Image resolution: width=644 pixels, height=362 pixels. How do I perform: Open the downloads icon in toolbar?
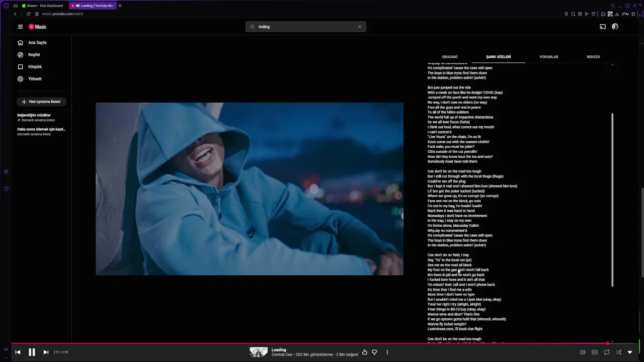click(617, 14)
